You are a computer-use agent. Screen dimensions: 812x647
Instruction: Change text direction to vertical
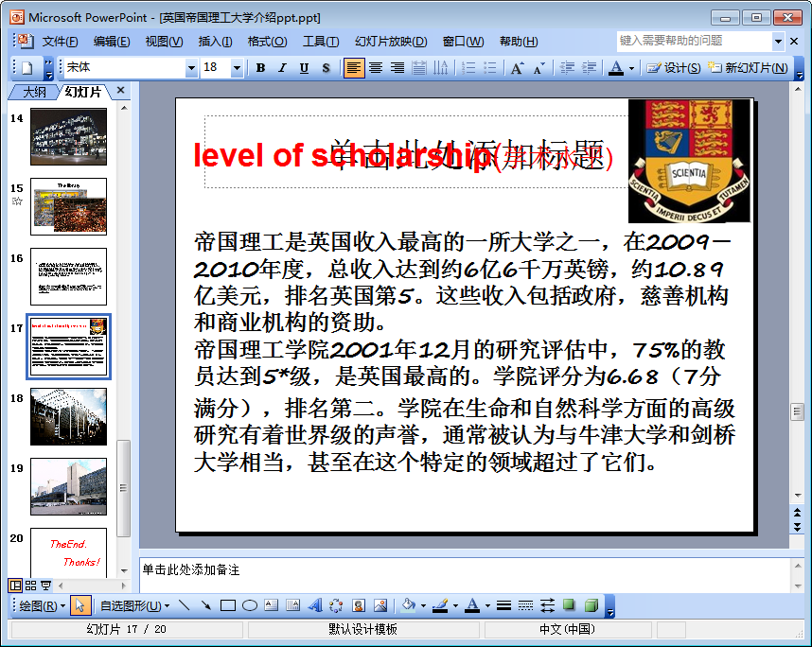pos(441,68)
